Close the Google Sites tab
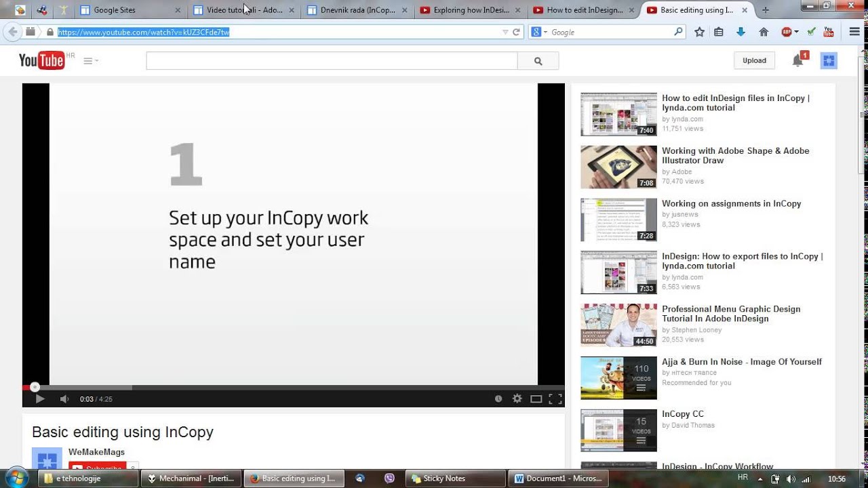The height and width of the screenshot is (488, 868). [178, 10]
